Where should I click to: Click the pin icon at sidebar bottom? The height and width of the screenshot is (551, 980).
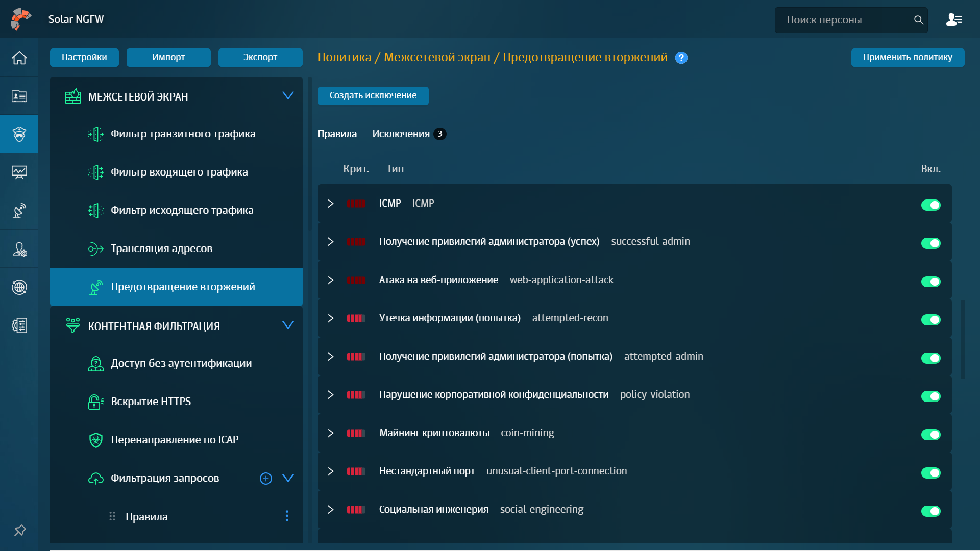point(19,530)
